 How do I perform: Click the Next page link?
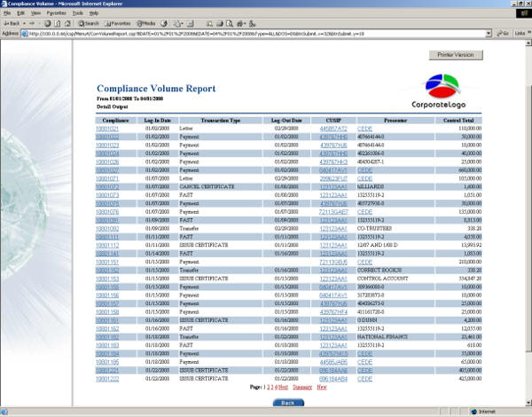click(x=283, y=387)
